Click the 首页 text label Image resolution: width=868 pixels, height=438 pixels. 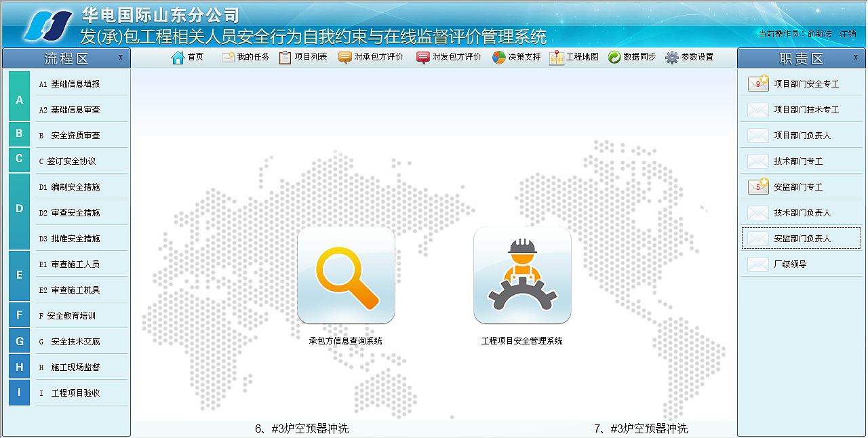click(x=195, y=58)
